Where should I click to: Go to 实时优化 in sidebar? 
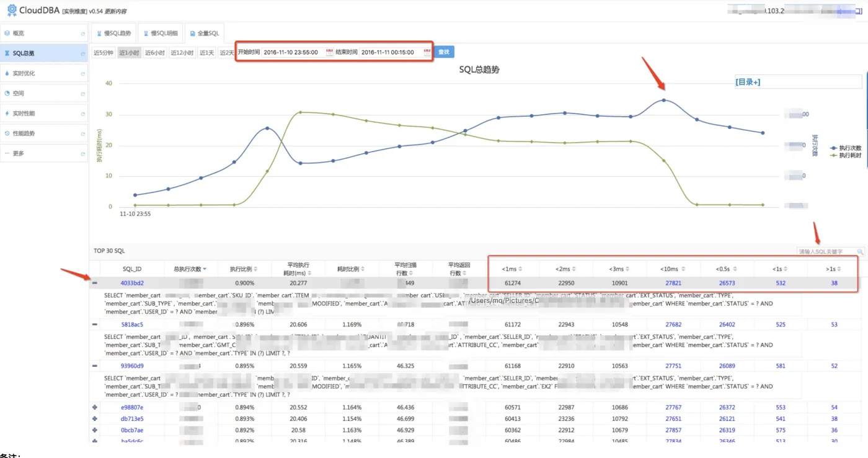click(x=44, y=73)
